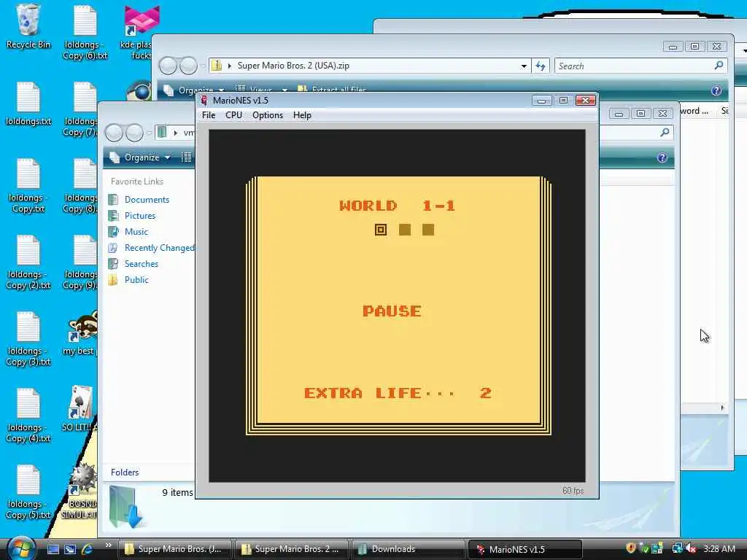Select loldongs - Copy (2).txt desktop file
The image size is (747, 560).
[x=28, y=262]
